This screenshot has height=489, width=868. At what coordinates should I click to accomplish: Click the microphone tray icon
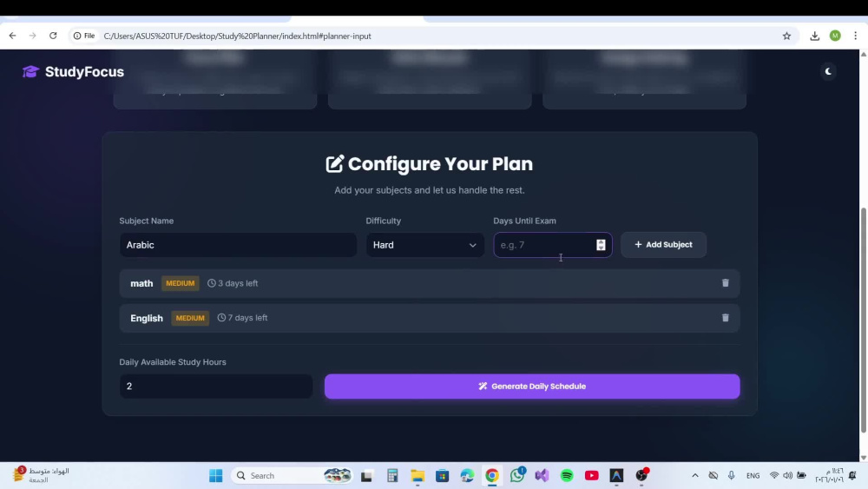point(731,475)
